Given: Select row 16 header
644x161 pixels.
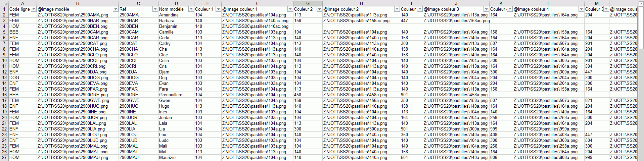Looking at the screenshot, I should (x=4, y=95).
